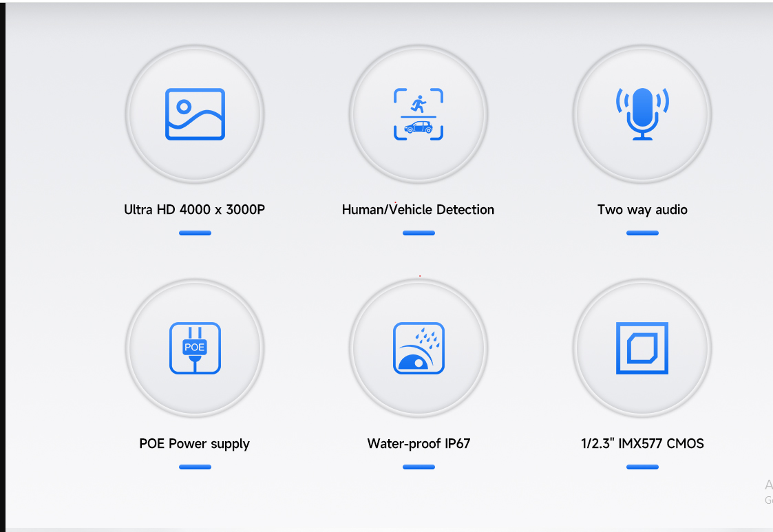Click blue bar under POE Power supply
Screen dimensions: 773x532
point(195,467)
